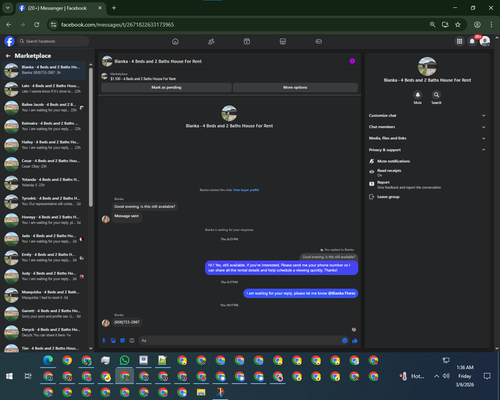Open Tyrodric conversation in chat list
Image resolution: width=500 pixels, height=400 pixels.
[44, 201]
